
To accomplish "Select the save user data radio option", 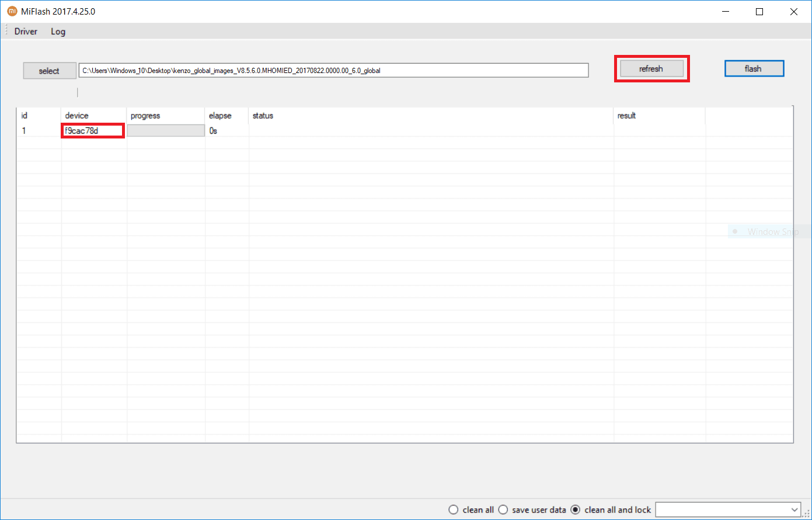I will click(532, 509).
